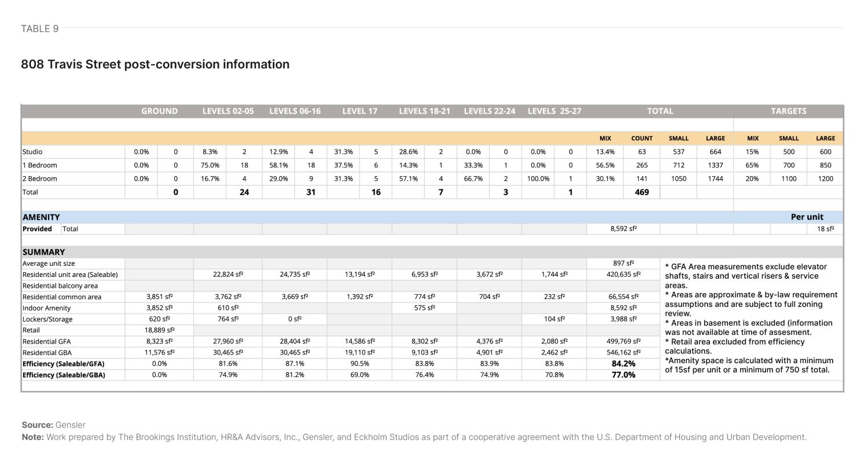
Task: Select the SUMMARY section heading
Action: (x=43, y=253)
